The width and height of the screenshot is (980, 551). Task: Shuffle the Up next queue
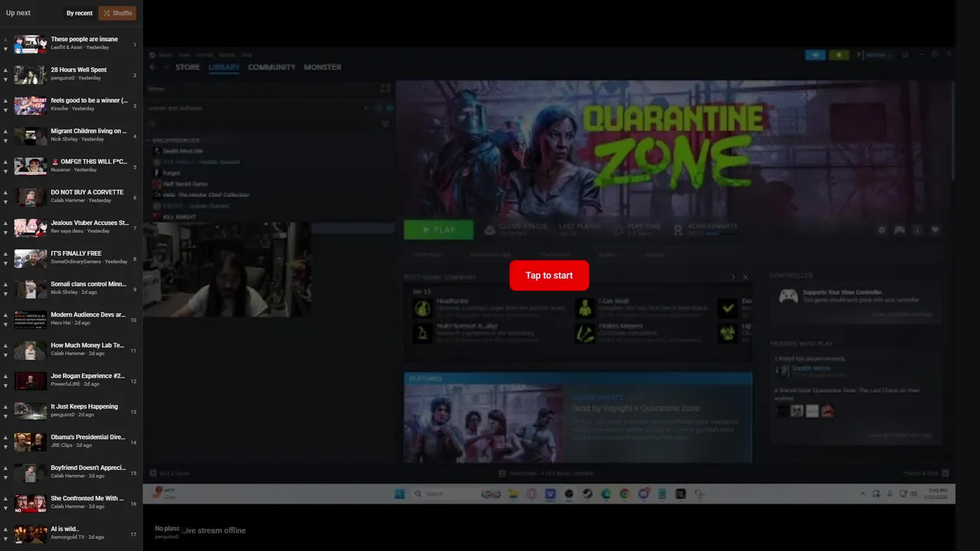tap(117, 13)
